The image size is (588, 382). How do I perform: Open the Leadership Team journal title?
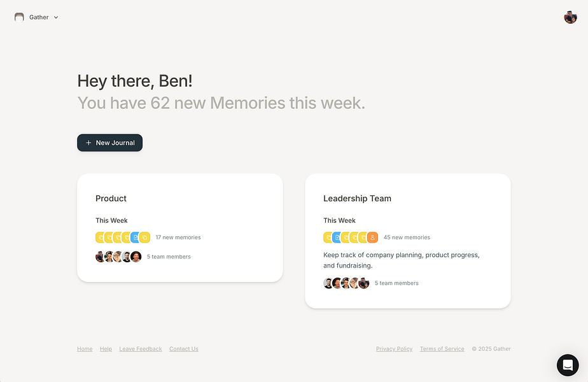(x=357, y=199)
